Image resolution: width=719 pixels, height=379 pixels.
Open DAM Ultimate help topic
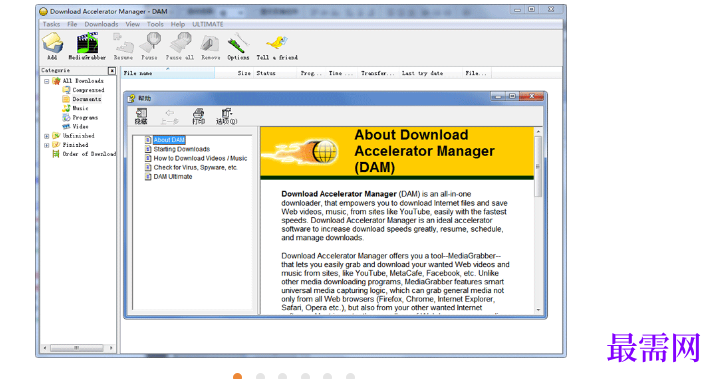click(173, 176)
